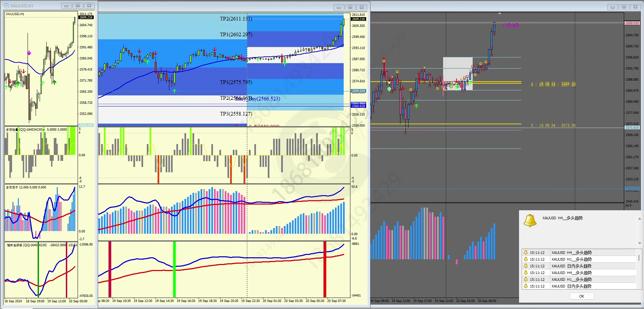644x309 pixels.
Task: Minimize the dark right chart window
Action: [612, 7]
